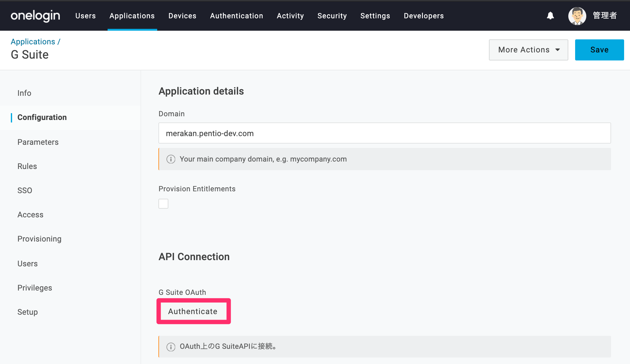Click the info icon beside OAuth hint
The height and width of the screenshot is (364, 630).
(171, 347)
